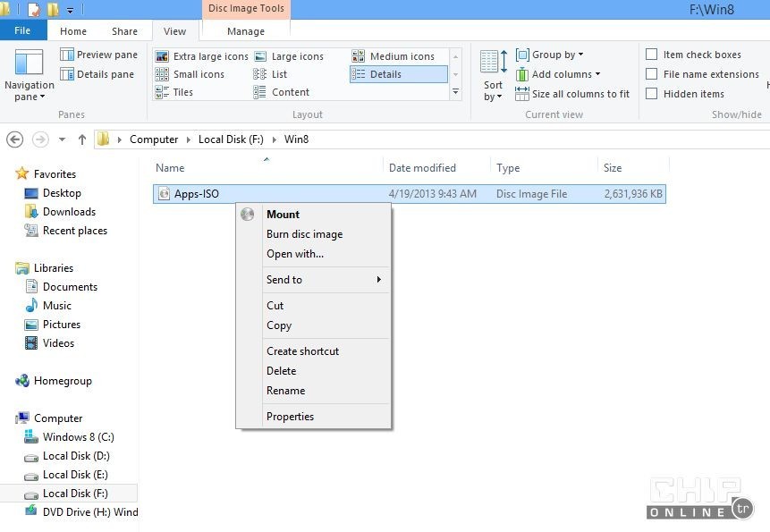Screen dimensions: 770x532
Task: Open Libraries in the navigation pane
Action: pyautogui.click(x=44, y=268)
